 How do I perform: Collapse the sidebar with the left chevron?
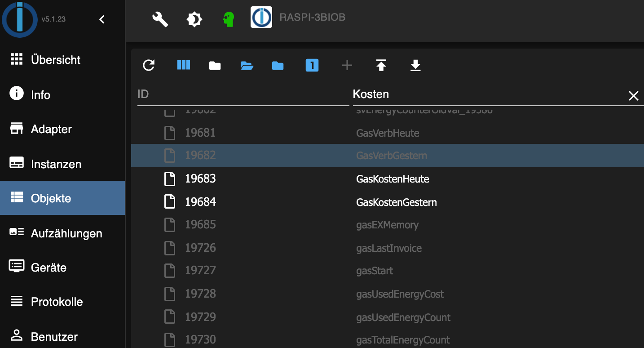click(x=102, y=19)
